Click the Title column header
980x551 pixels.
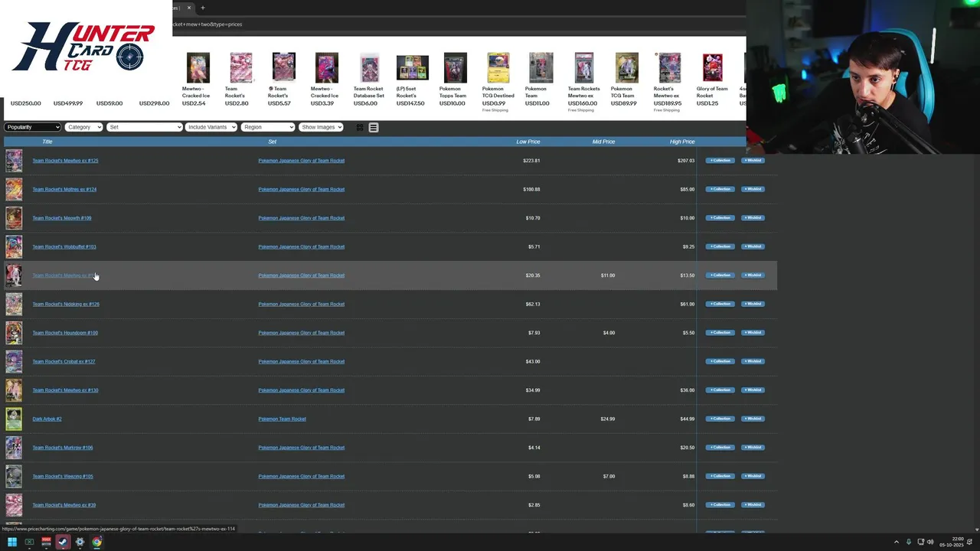click(47, 142)
